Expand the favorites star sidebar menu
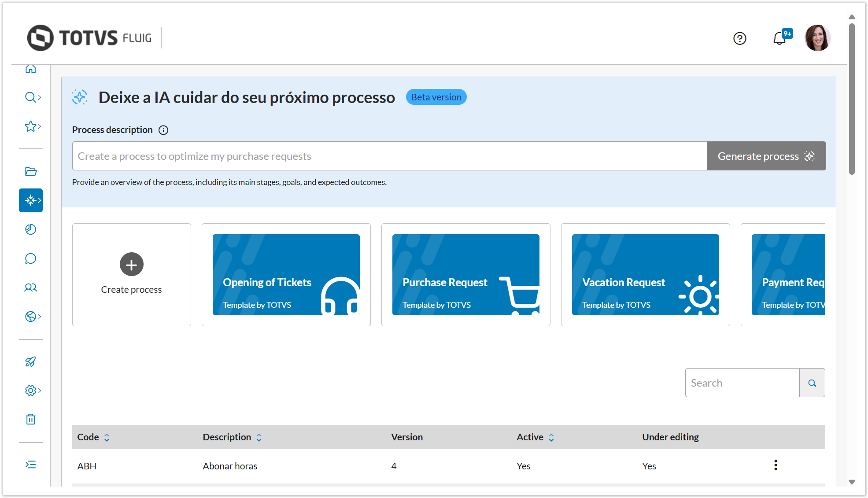 [x=33, y=126]
